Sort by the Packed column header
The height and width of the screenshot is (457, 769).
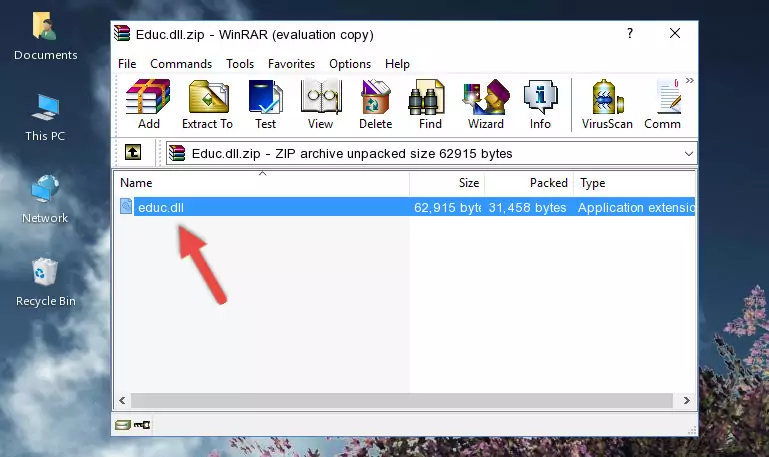point(529,183)
